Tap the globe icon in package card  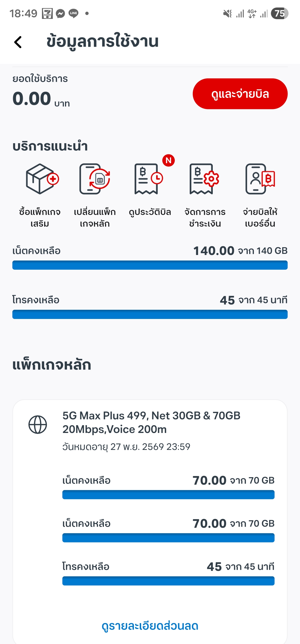[38, 425]
